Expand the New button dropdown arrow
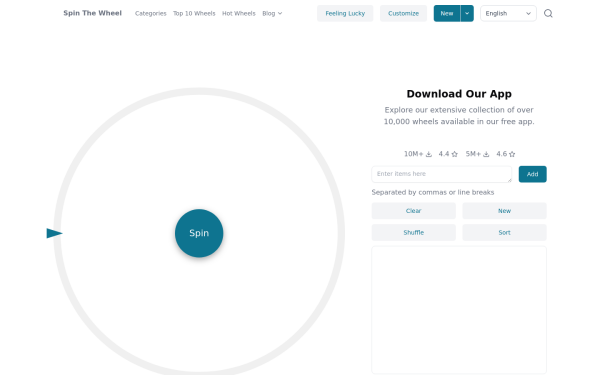600x375 pixels. pos(467,13)
